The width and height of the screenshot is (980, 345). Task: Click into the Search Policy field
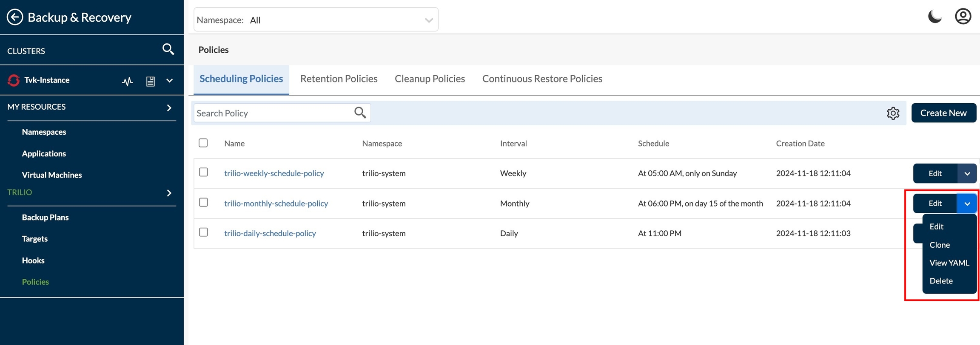tap(272, 113)
